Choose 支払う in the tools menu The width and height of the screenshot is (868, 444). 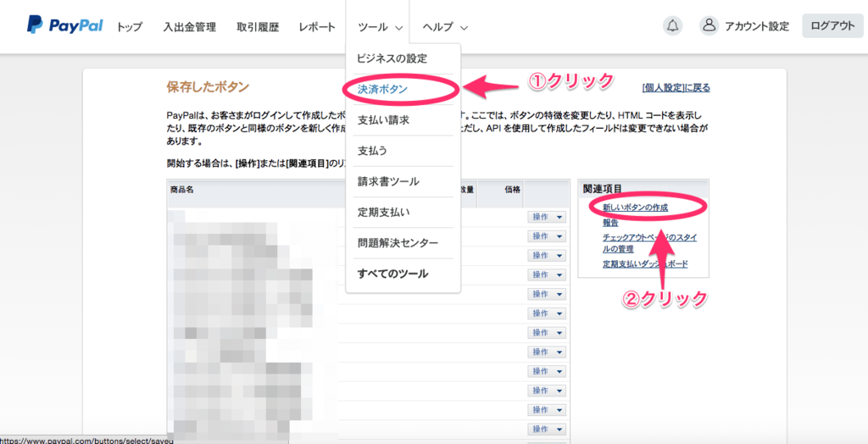tap(373, 151)
